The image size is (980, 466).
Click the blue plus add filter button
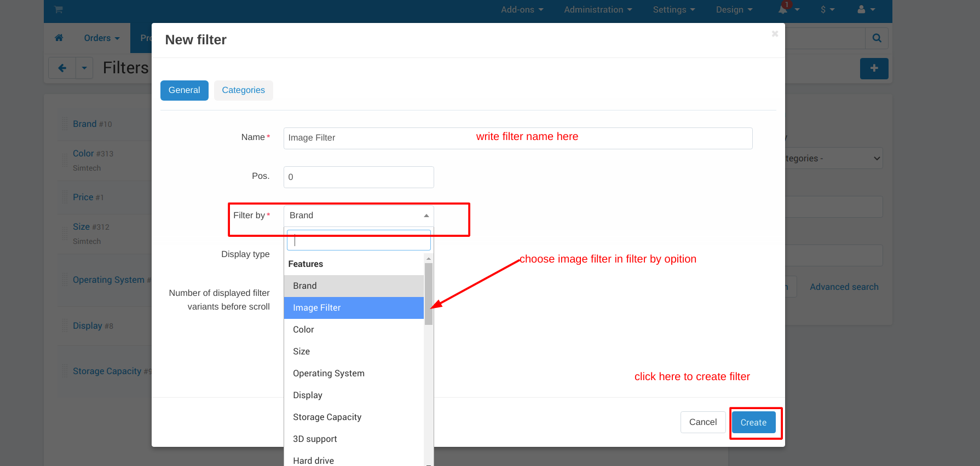tap(874, 68)
